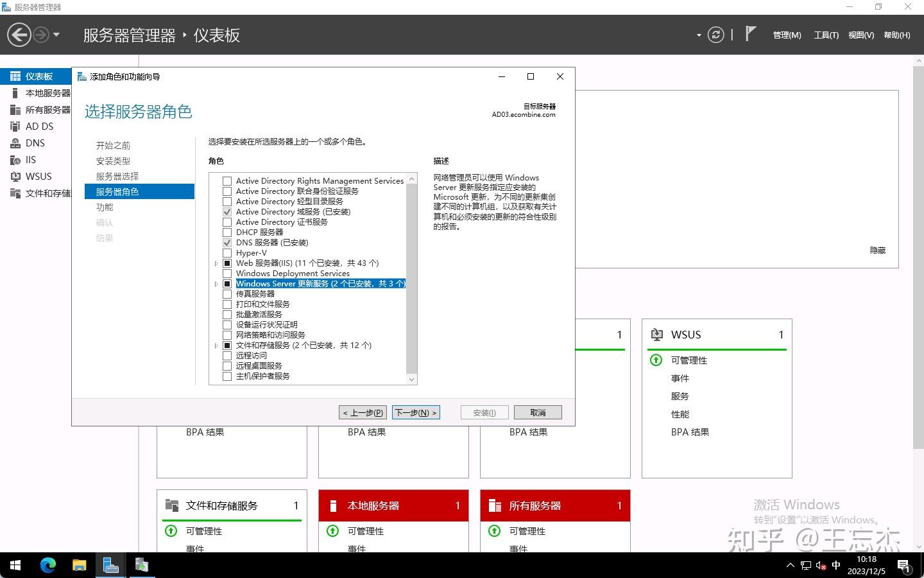Click WSUS tile 可管理性 status icon
The width and height of the screenshot is (924, 578).
(656, 360)
